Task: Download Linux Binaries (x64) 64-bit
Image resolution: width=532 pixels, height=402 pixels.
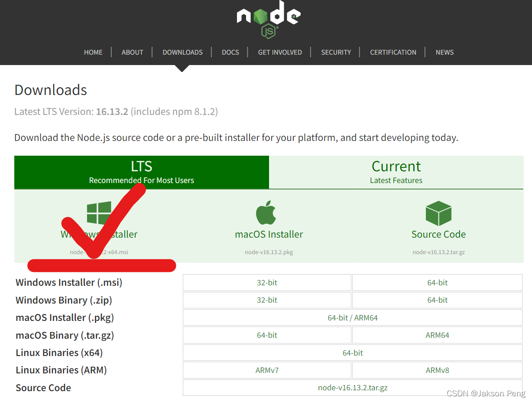Action: (x=353, y=353)
